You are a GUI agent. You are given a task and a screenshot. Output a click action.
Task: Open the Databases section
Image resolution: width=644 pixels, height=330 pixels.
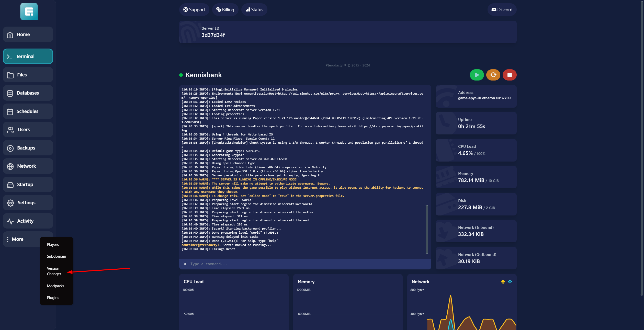[28, 93]
